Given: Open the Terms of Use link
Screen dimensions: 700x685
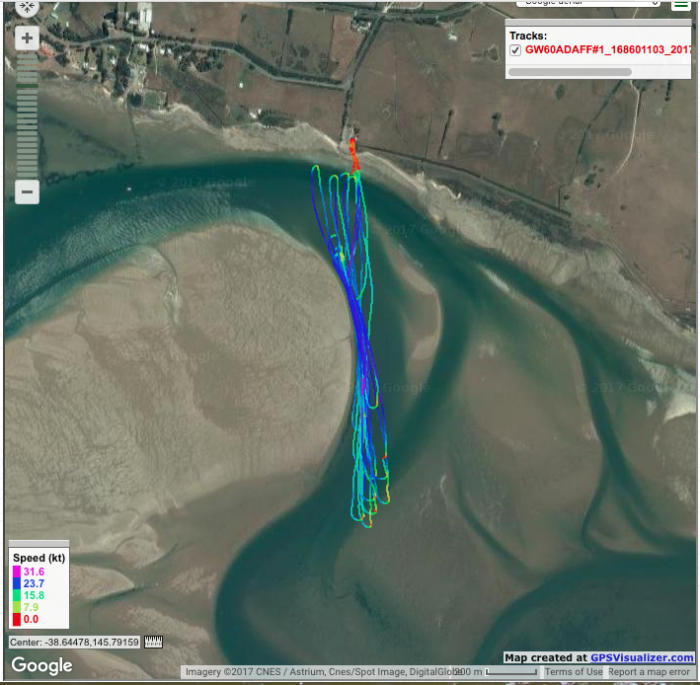Looking at the screenshot, I should [573, 672].
